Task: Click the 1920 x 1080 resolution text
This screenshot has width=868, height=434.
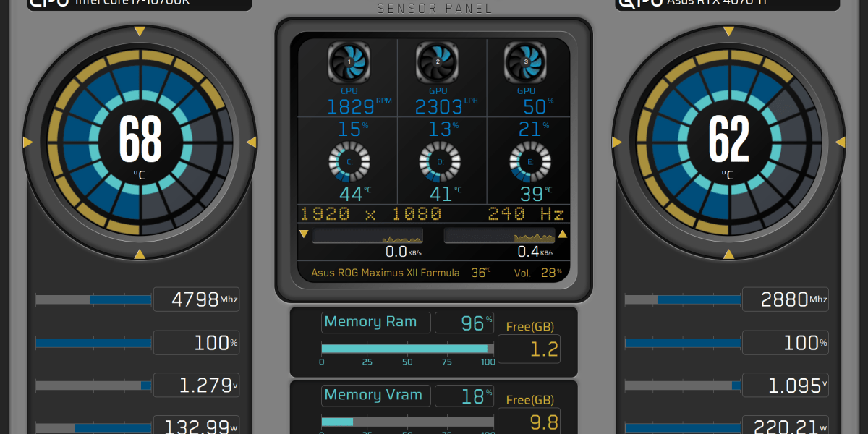Action: pyautogui.click(x=370, y=214)
